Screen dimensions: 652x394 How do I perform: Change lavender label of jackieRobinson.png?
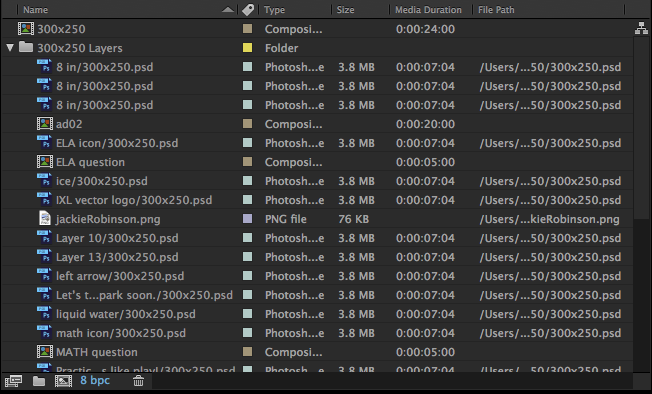[247, 219]
